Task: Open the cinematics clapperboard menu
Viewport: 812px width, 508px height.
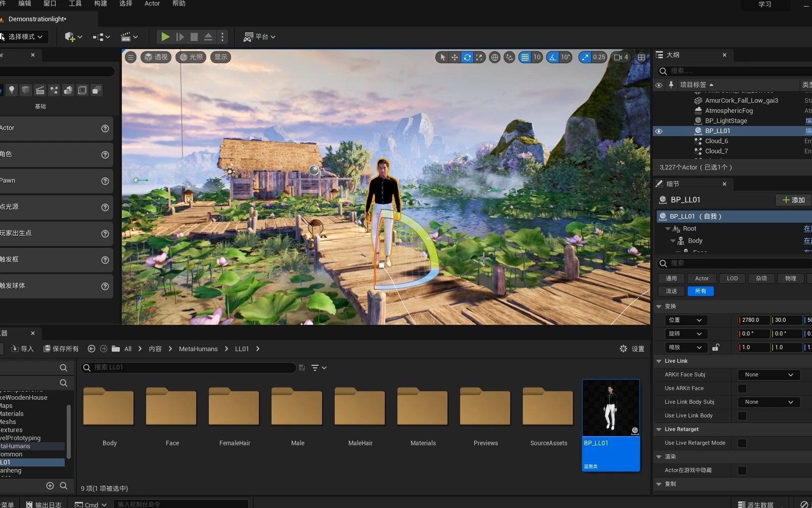Action: [129, 37]
